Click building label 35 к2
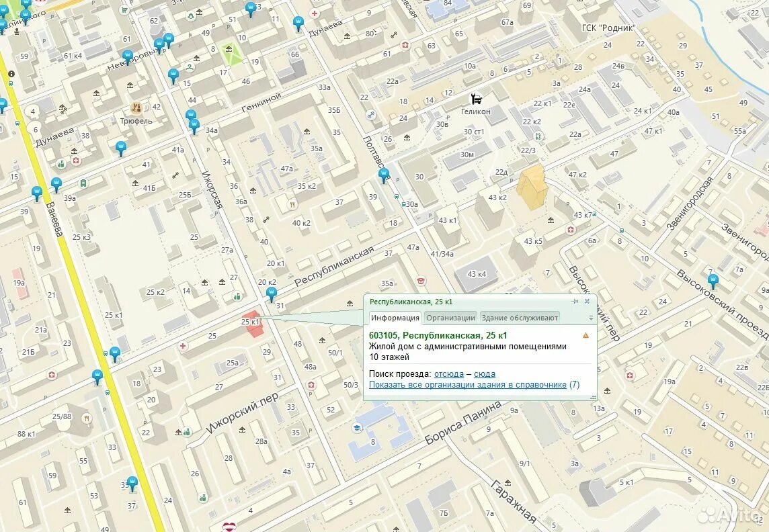Image resolution: width=769 pixels, height=532 pixels. pos(307,185)
